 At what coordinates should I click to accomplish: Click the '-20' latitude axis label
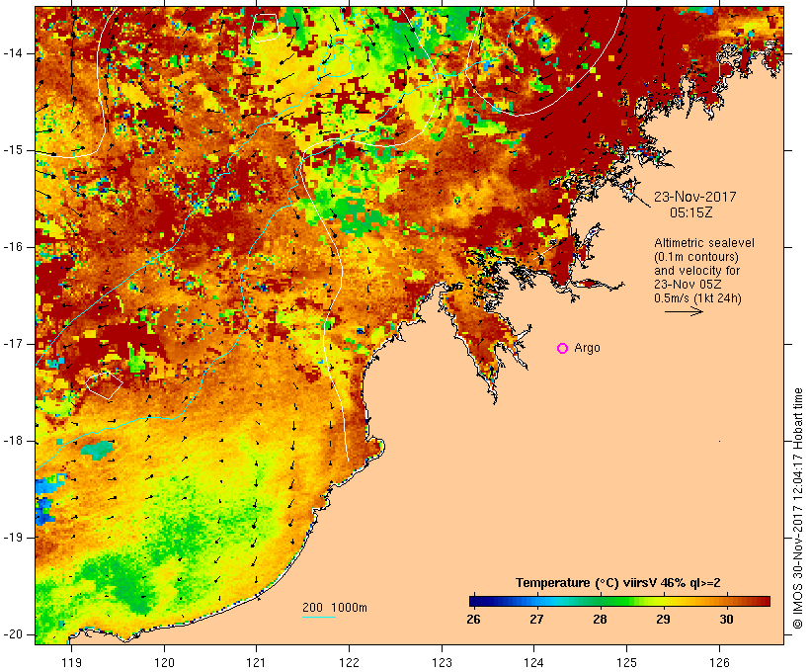pos(13,634)
